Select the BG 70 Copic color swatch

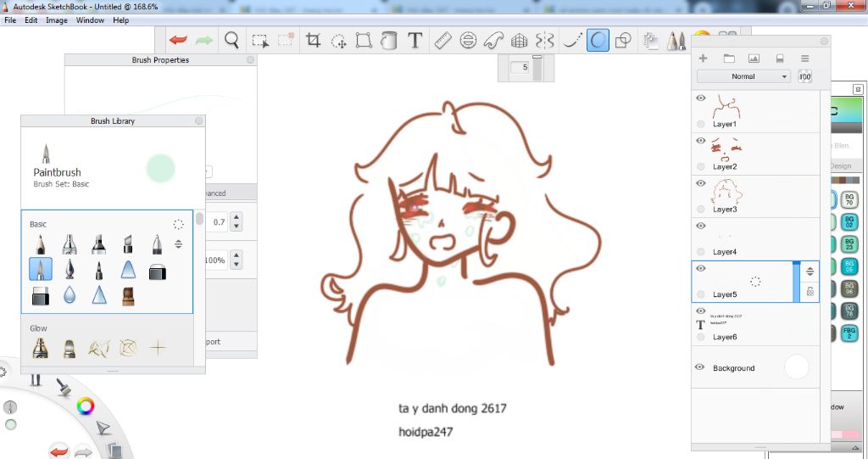click(849, 199)
